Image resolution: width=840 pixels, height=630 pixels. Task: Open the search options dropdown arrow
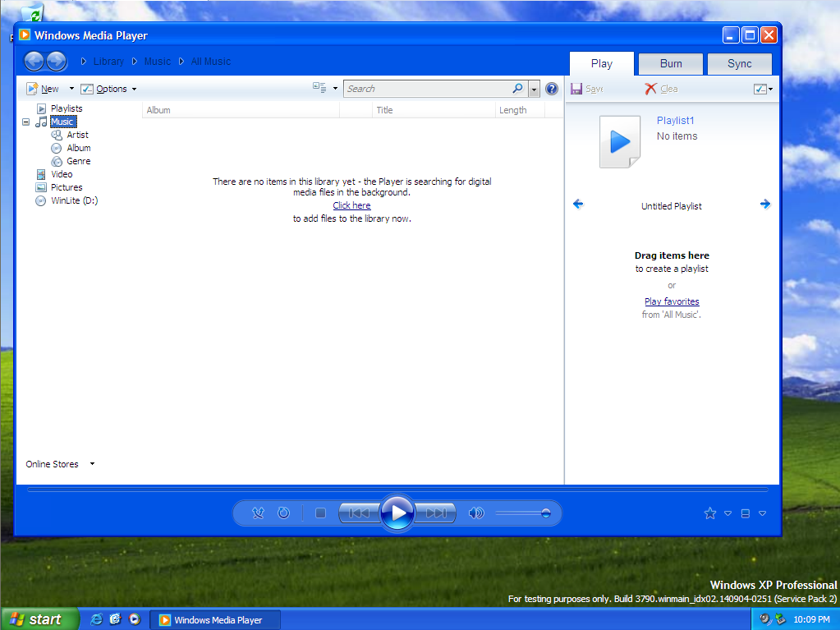pyautogui.click(x=534, y=89)
